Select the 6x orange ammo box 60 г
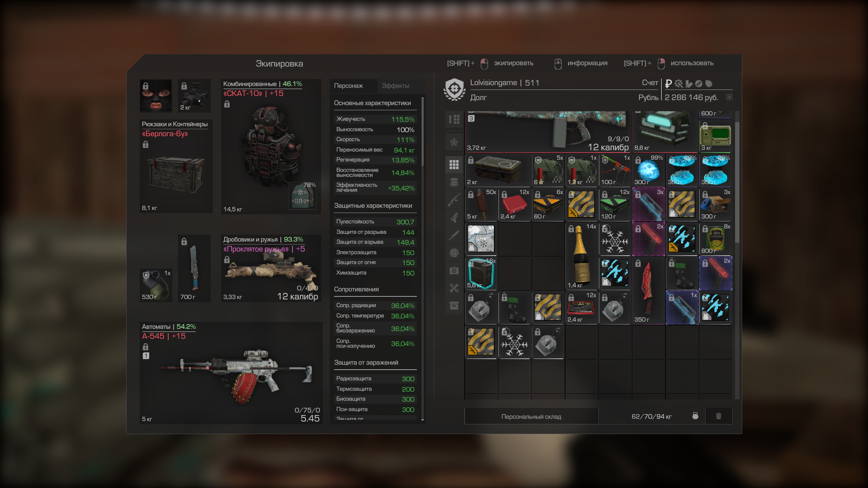Viewport: 868px width, 488px height. [548, 204]
